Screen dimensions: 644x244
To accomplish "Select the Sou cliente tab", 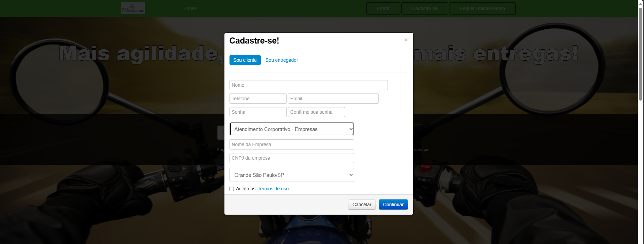I will 245,60.
